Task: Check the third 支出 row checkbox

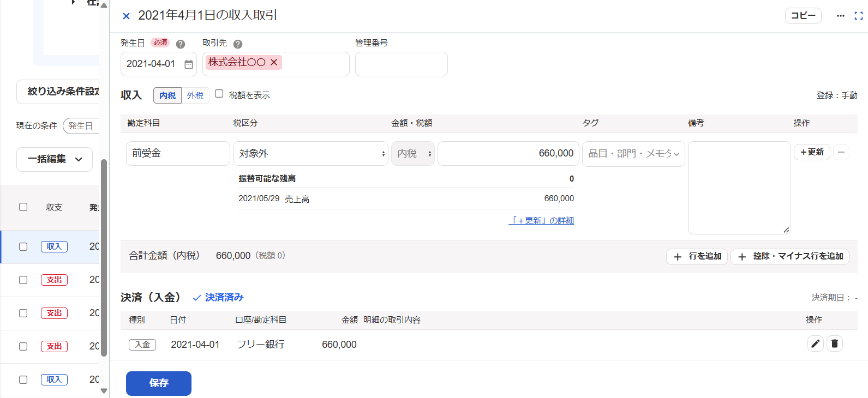Action: pyautogui.click(x=23, y=346)
